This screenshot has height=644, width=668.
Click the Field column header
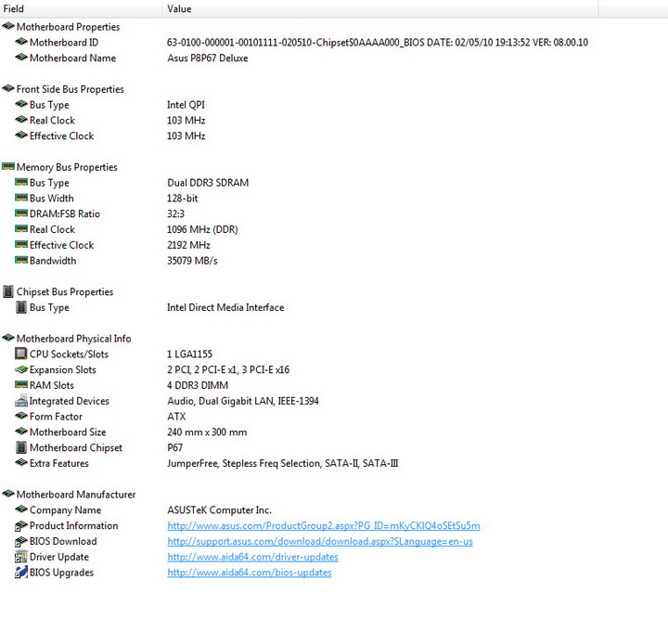click(81, 8)
